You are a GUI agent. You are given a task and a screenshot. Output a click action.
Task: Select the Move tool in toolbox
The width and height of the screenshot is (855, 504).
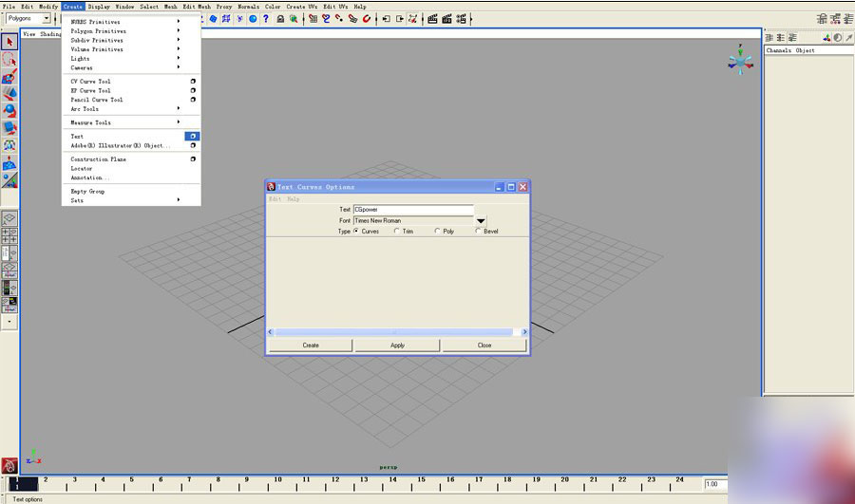(x=9, y=94)
